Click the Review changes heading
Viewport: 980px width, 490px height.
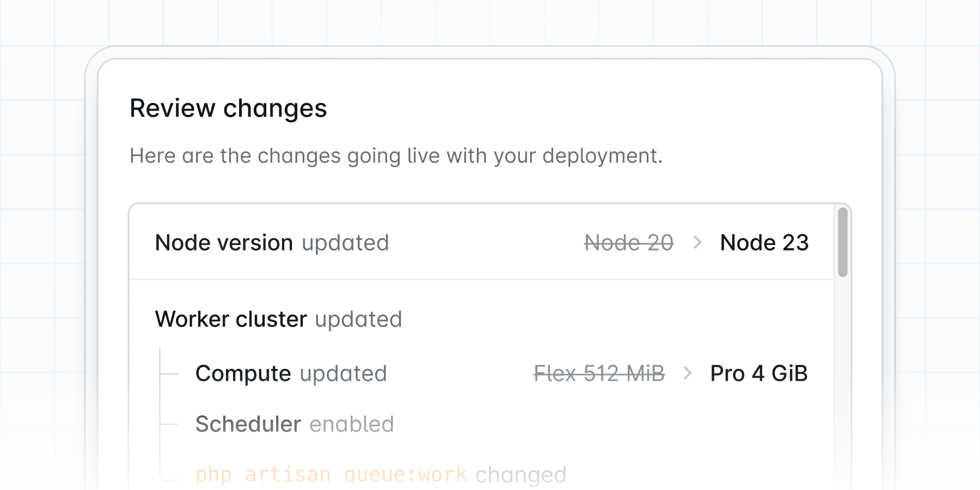click(228, 108)
